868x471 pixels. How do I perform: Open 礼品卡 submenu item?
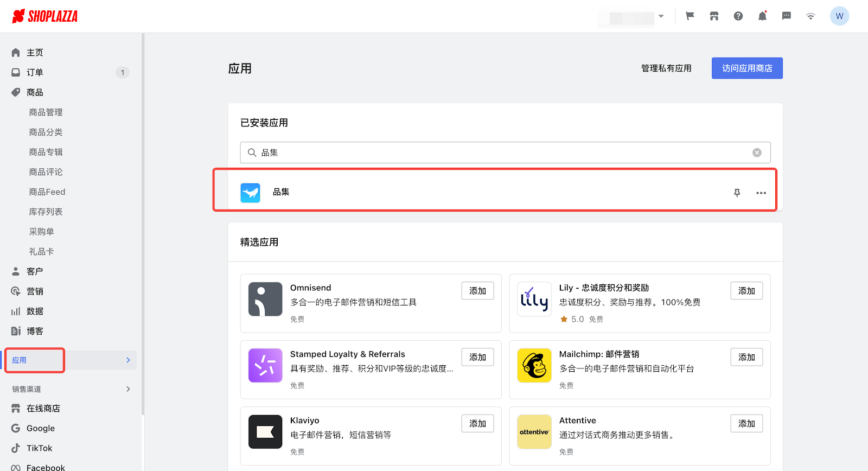tap(41, 252)
